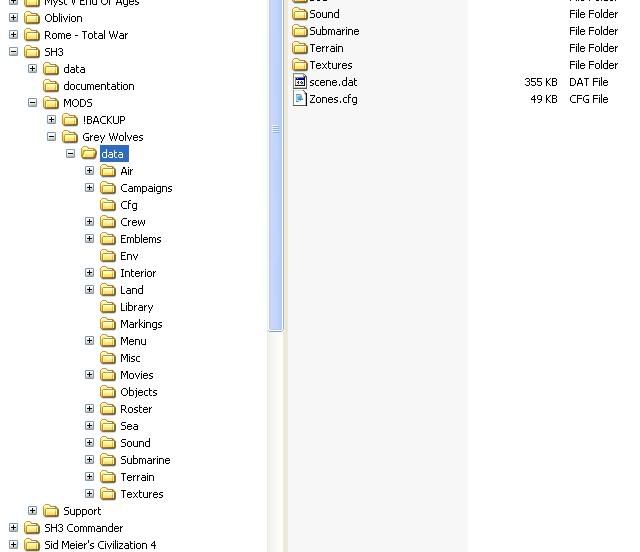The image size is (640, 552).
Task: Click the Library folder icon
Action: pos(108,307)
